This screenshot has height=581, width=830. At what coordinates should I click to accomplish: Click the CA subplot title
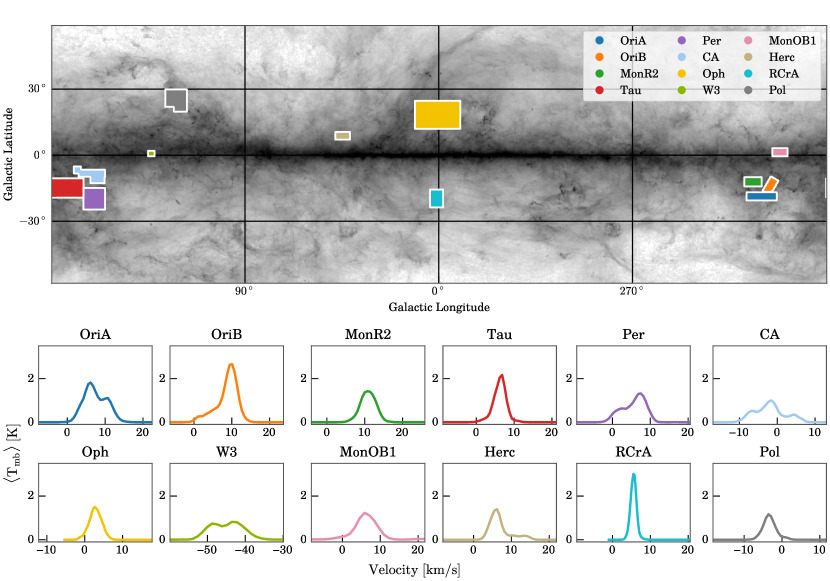pyautogui.click(x=770, y=335)
